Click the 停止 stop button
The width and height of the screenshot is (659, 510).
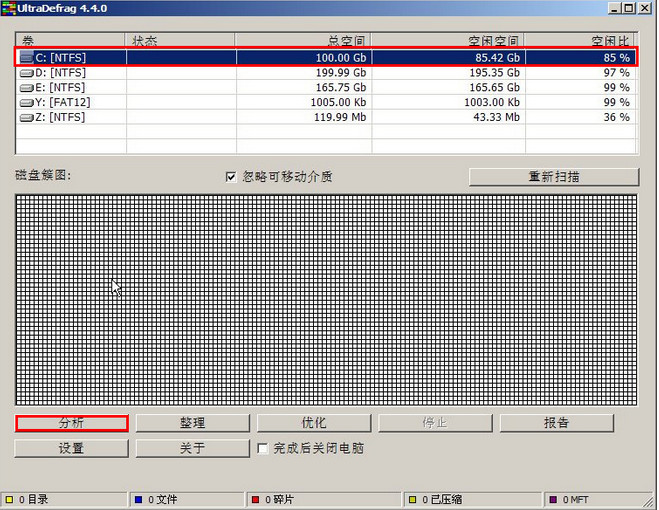click(435, 423)
